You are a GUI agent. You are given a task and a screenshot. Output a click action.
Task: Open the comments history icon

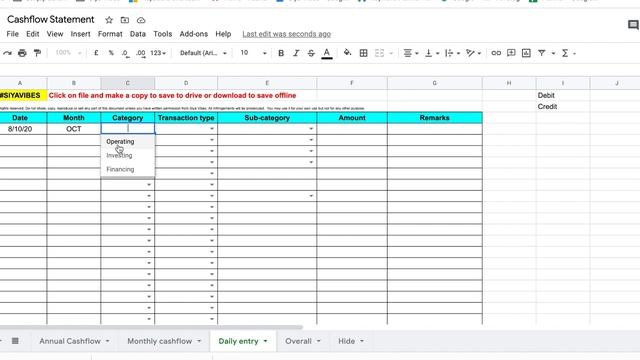(633, 25)
